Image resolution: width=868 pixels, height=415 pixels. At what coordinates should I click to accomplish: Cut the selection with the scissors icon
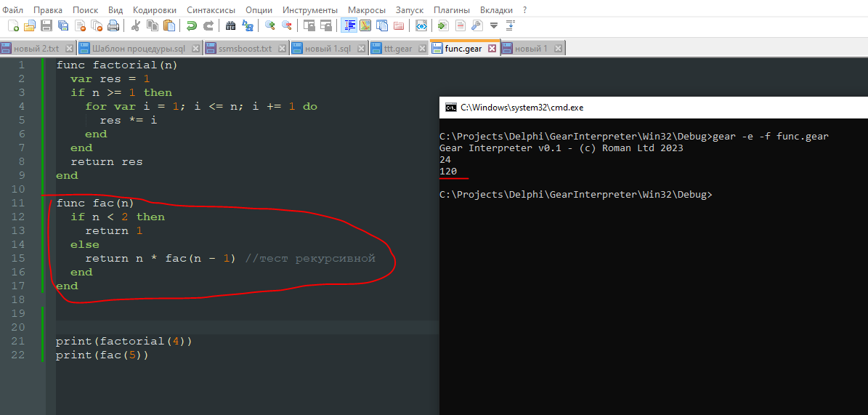pos(135,25)
